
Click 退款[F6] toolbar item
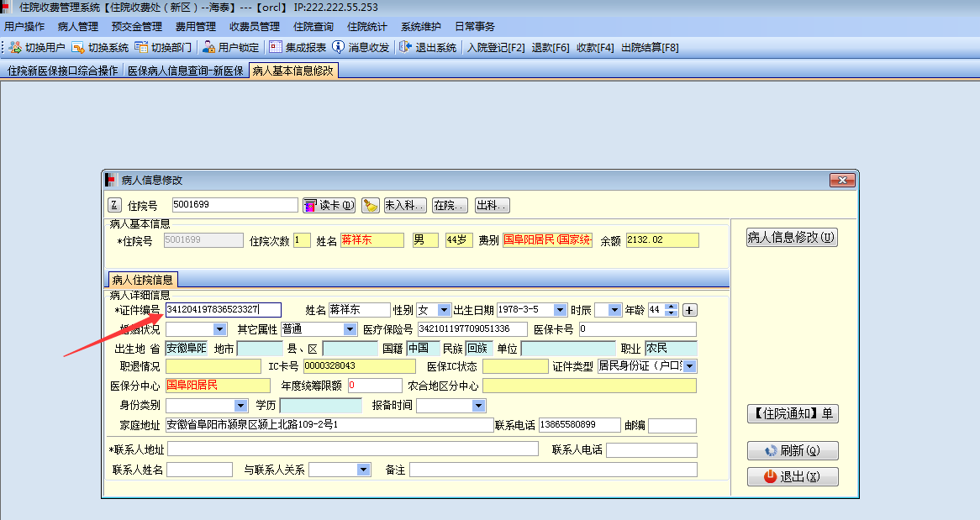click(x=551, y=48)
